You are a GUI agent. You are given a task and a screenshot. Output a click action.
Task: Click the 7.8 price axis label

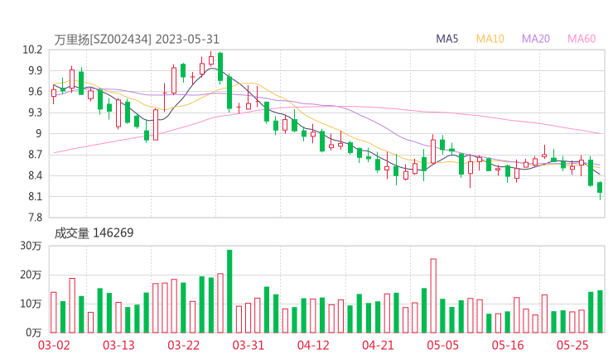pos(35,218)
